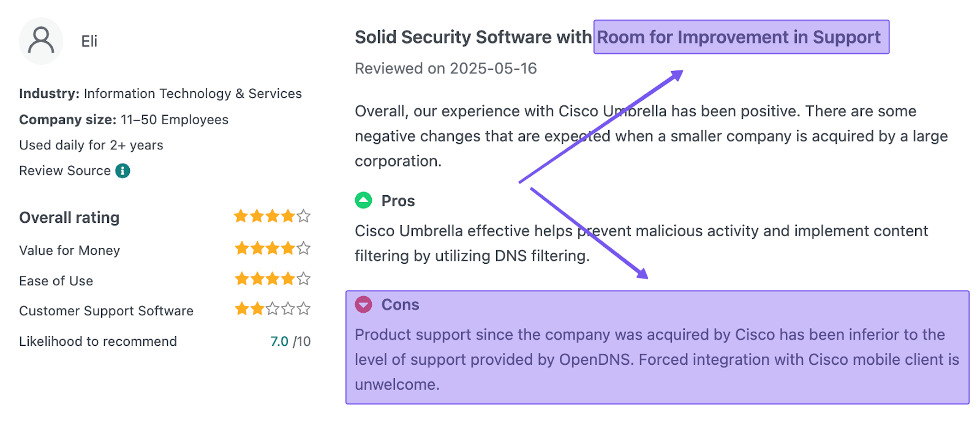Image resolution: width=980 pixels, height=448 pixels.
Task: Click highlighted "Room for Improvement in Support" text
Action: (739, 37)
